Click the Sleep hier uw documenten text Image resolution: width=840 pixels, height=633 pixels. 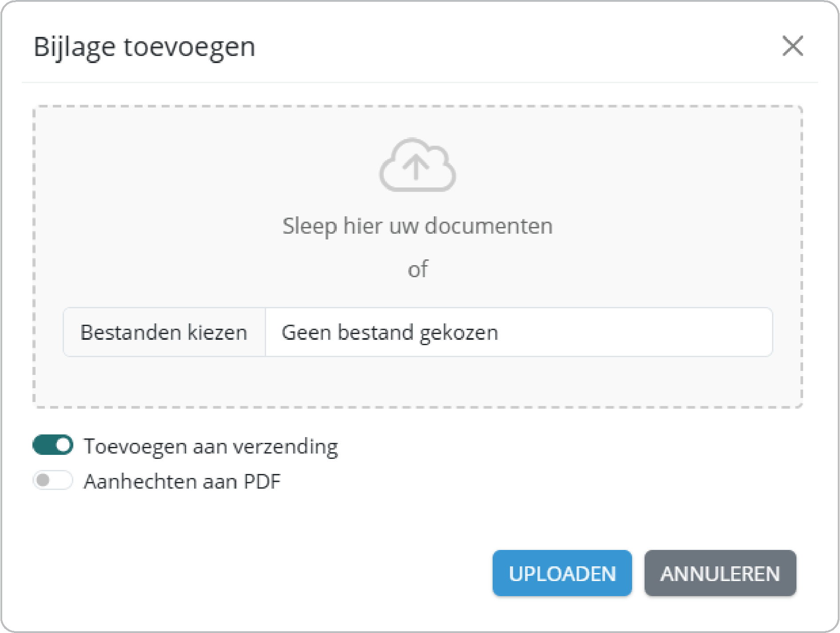[417, 226]
